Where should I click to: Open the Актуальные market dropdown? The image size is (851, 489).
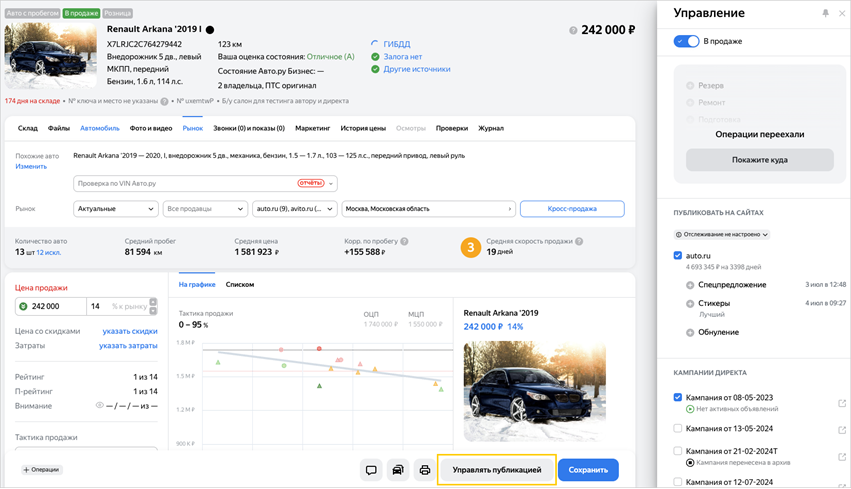coord(116,209)
